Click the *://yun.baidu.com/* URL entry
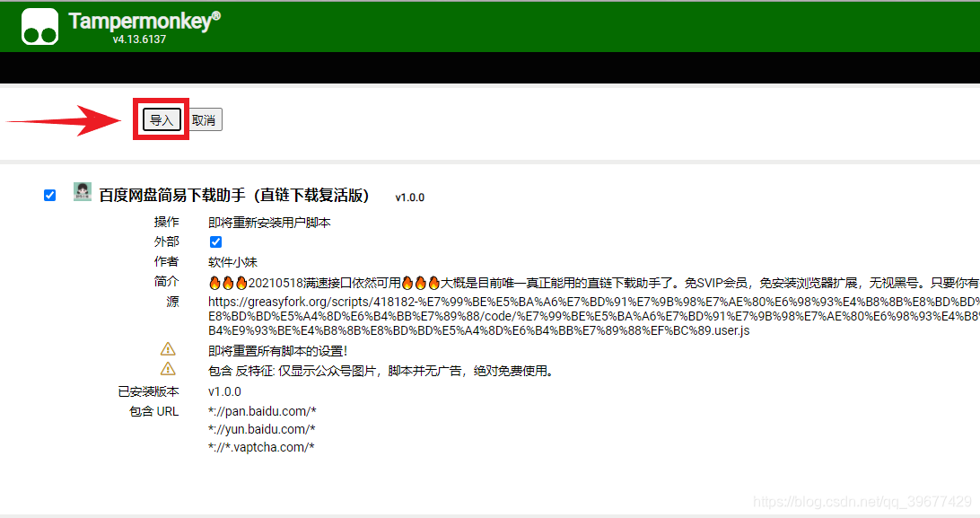The height and width of the screenshot is (518, 980). (x=261, y=429)
